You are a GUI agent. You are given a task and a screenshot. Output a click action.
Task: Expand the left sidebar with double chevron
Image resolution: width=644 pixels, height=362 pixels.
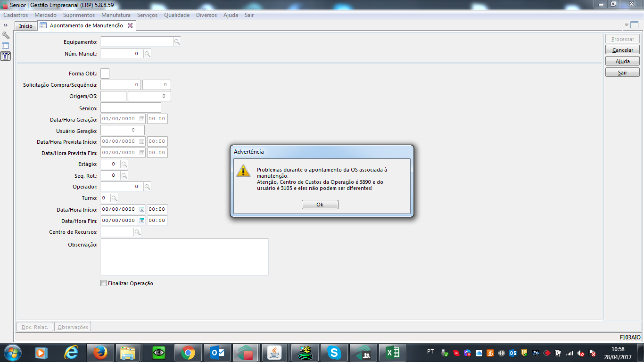6,25
